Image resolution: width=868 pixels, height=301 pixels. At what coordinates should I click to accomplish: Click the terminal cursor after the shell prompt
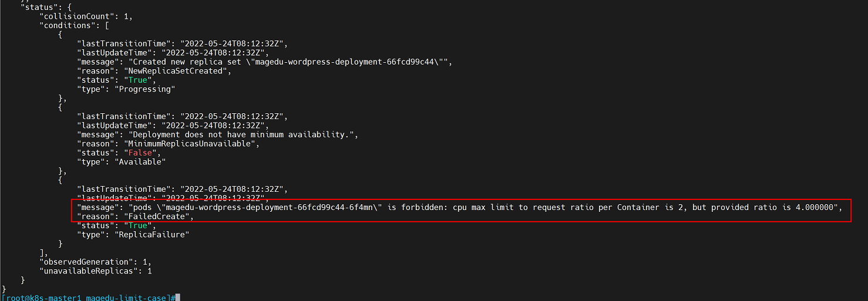[x=177, y=298]
